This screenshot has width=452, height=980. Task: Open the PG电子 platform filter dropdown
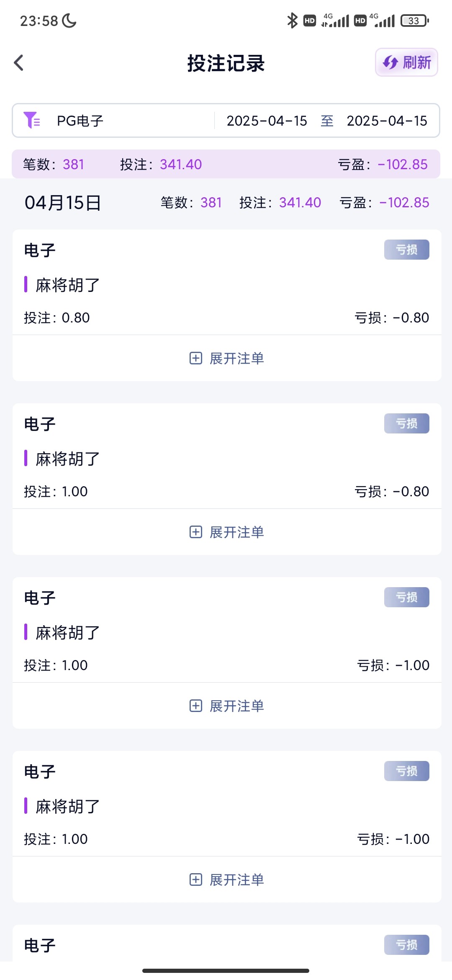tap(80, 121)
